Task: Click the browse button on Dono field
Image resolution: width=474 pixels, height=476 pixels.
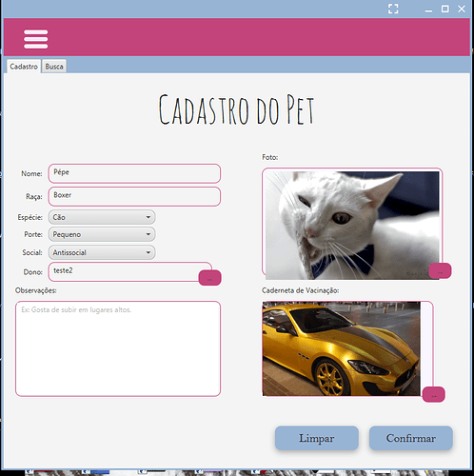Action: [x=209, y=278]
